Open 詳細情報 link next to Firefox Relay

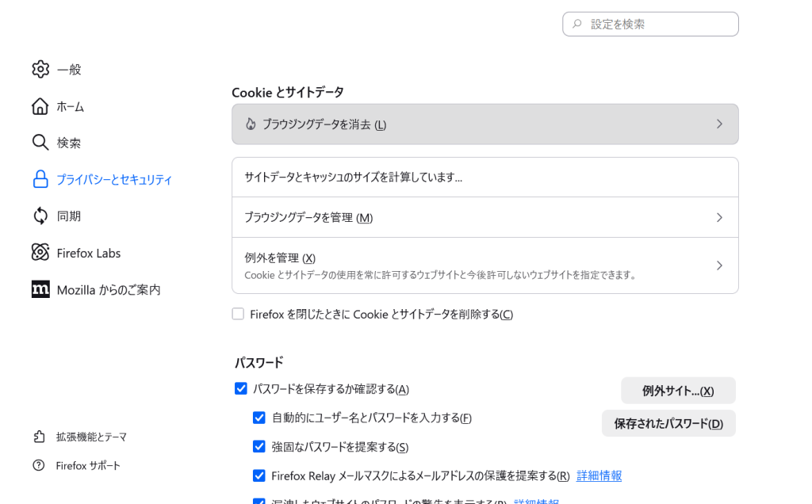click(599, 475)
